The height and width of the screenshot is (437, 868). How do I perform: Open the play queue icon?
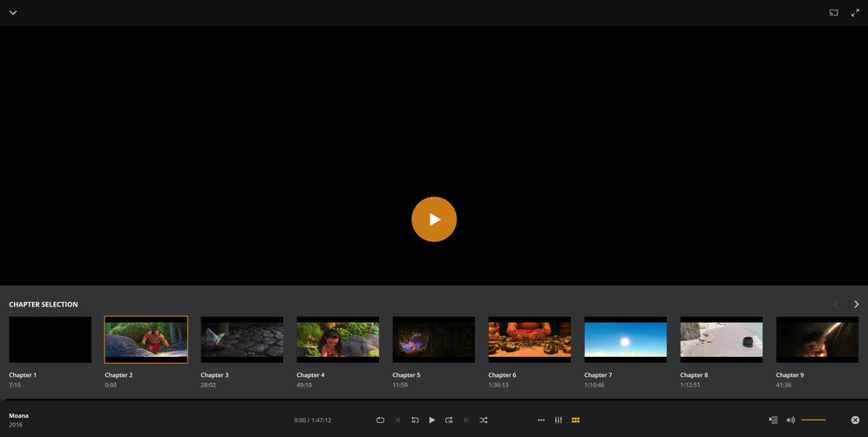tap(773, 420)
